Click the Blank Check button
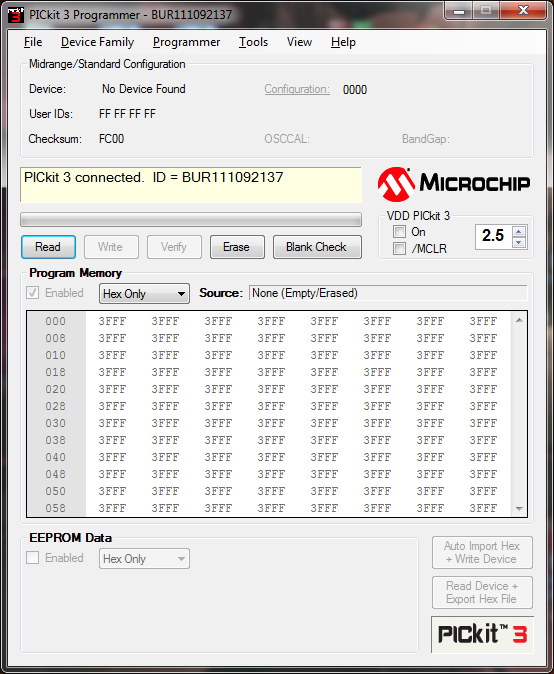Viewport: 554px width, 674px height. [x=317, y=247]
